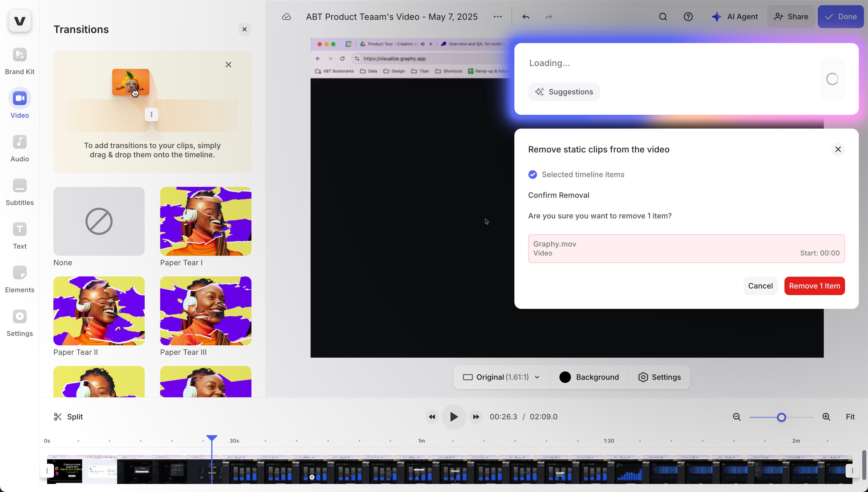
Task: Select the Paper Tear I transition
Action: point(206,221)
